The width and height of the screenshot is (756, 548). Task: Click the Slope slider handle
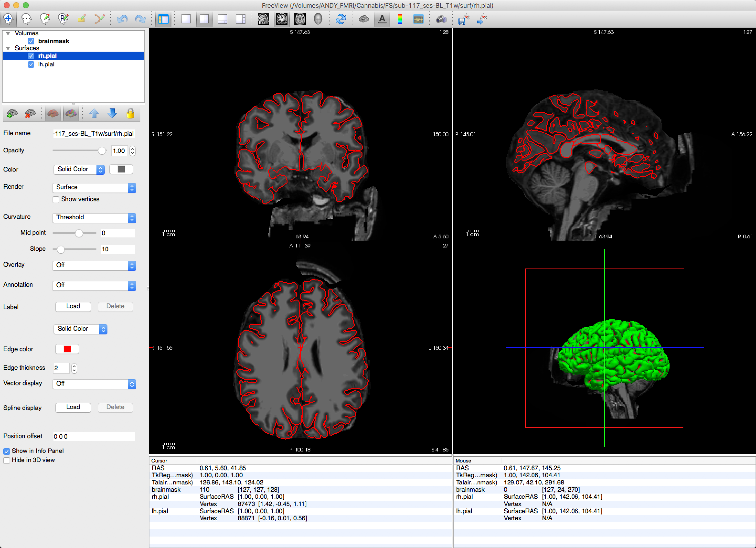click(x=60, y=249)
